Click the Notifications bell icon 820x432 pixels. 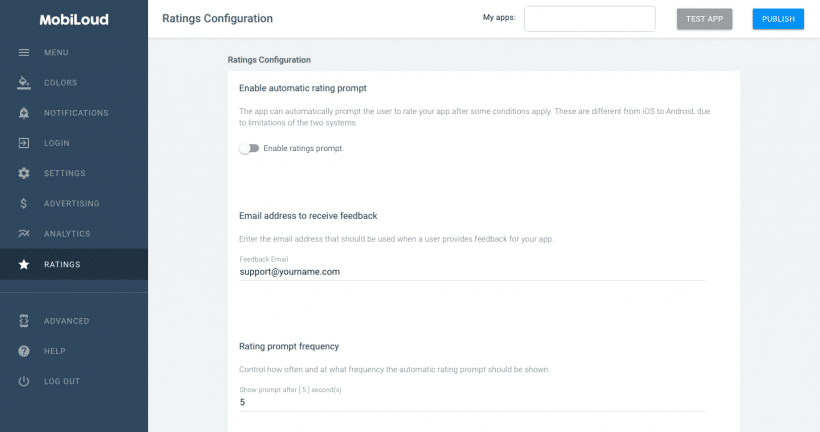click(x=24, y=113)
